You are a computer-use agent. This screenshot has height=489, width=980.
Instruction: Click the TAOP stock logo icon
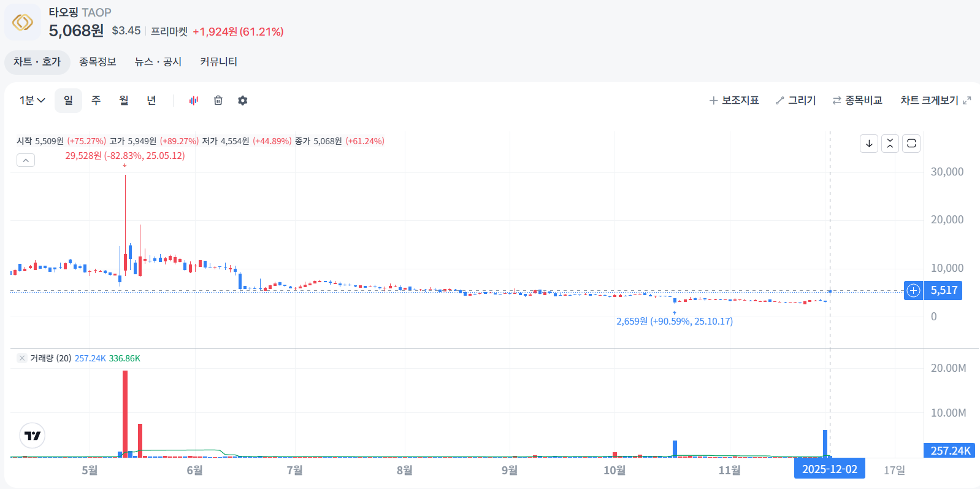coord(23,22)
